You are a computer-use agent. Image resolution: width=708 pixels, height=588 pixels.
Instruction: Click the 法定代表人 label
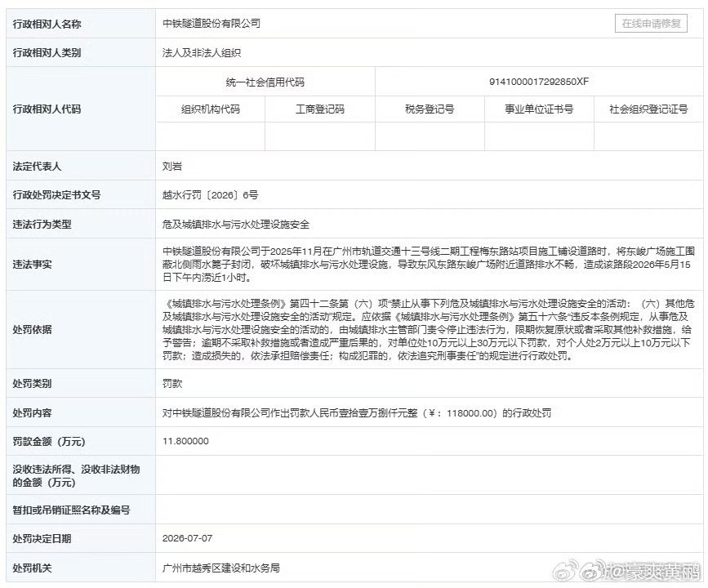click(37, 167)
